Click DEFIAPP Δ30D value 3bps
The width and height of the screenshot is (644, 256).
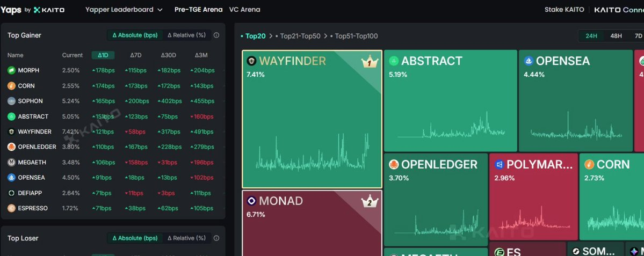[x=168, y=193]
